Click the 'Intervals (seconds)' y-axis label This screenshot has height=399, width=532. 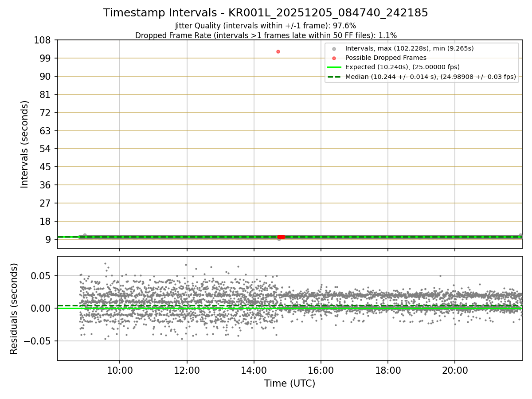(25, 144)
